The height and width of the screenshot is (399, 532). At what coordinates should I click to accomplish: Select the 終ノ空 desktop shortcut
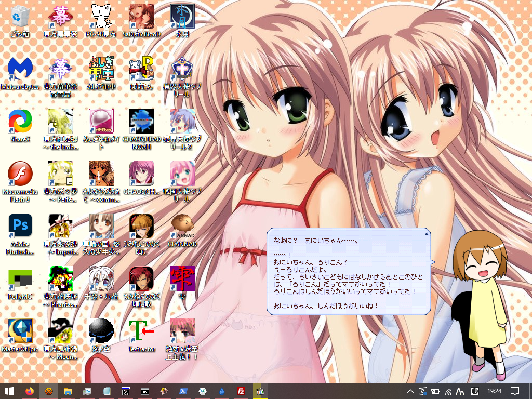pyautogui.click(x=101, y=336)
